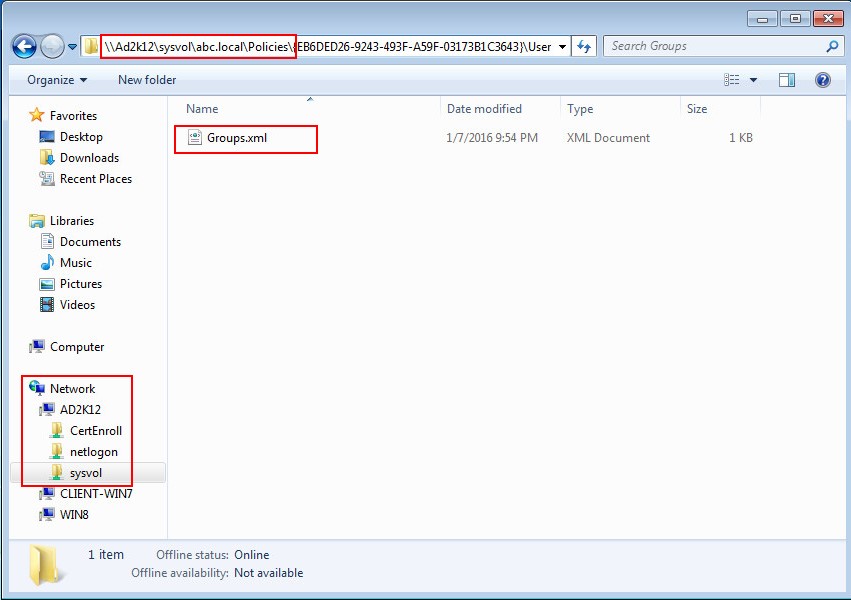Click the Refresh button beside address bar

[584, 47]
